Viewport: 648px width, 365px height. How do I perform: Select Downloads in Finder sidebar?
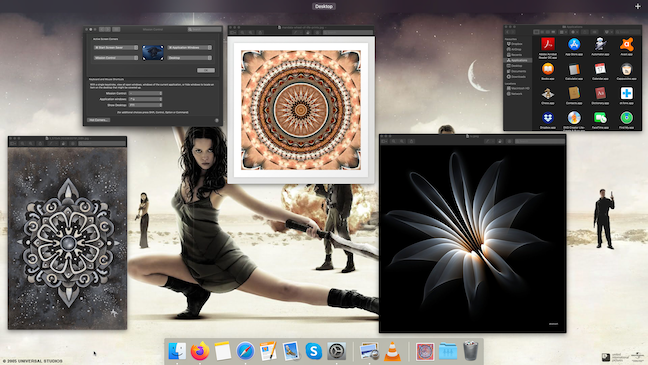(x=518, y=76)
